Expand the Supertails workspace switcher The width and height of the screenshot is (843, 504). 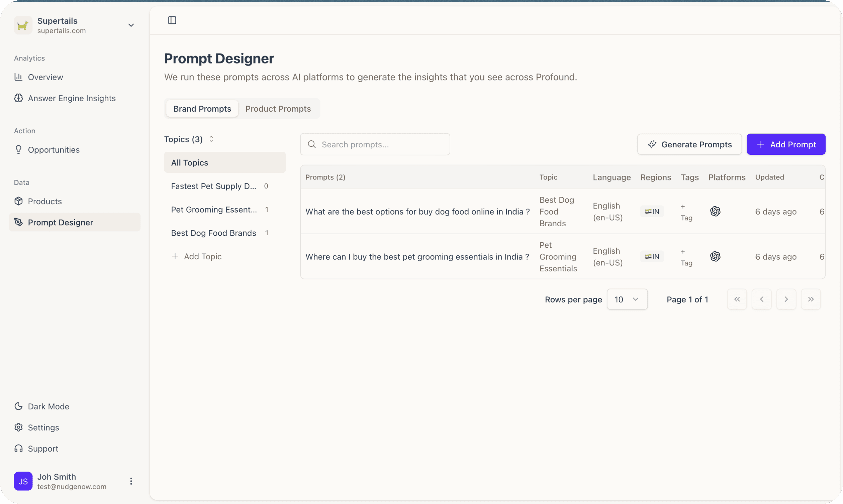coord(131,25)
